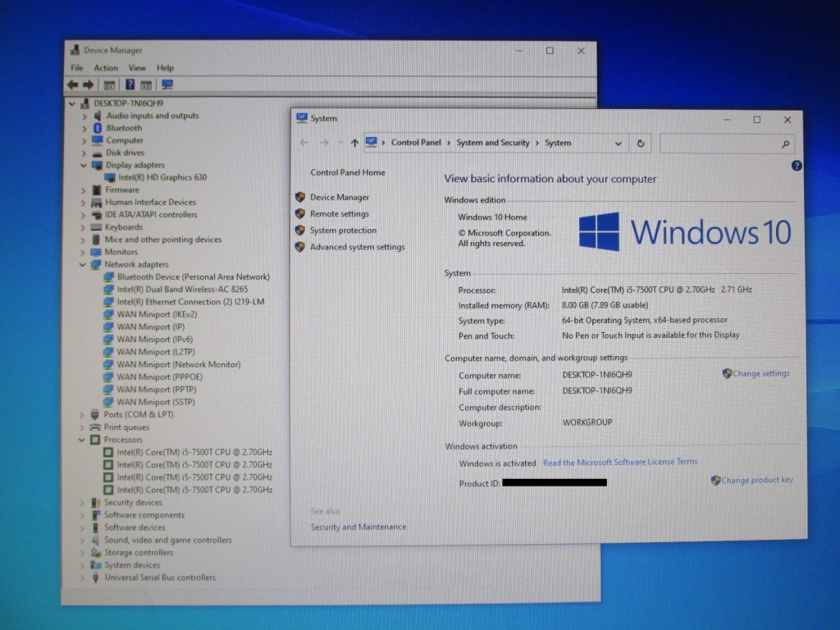
Task: Refresh the System window address bar
Action: pyautogui.click(x=640, y=143)
